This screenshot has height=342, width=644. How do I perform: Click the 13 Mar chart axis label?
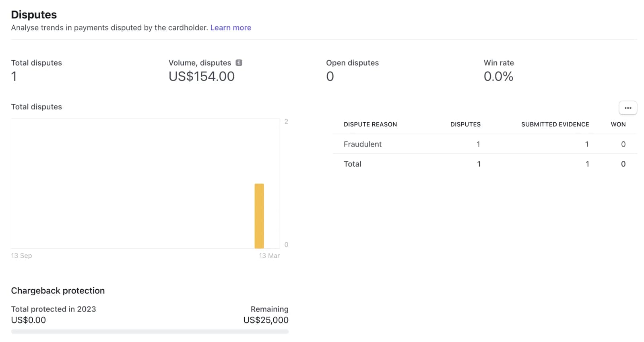pos(269,255)
